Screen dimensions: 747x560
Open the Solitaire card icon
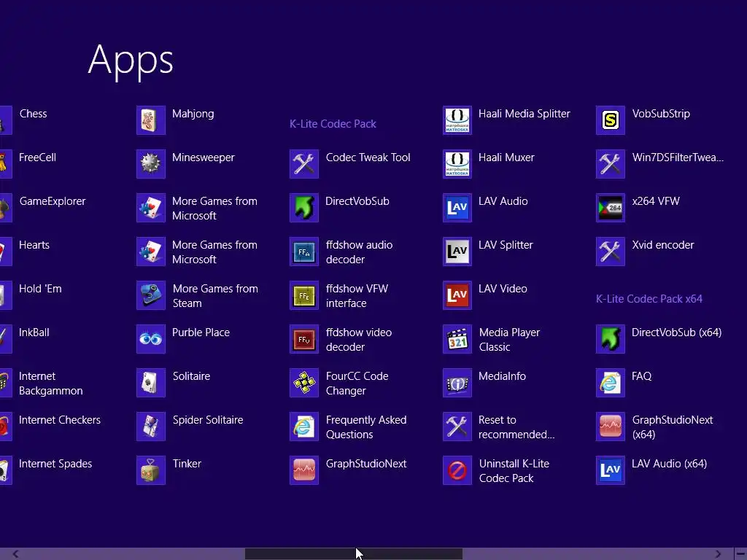[x=150, y=383]
